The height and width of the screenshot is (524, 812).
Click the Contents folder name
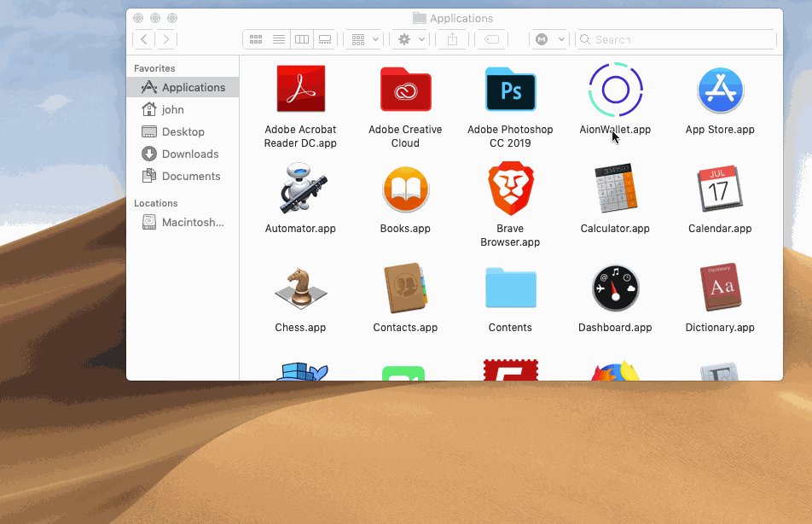tap(510, 328)
